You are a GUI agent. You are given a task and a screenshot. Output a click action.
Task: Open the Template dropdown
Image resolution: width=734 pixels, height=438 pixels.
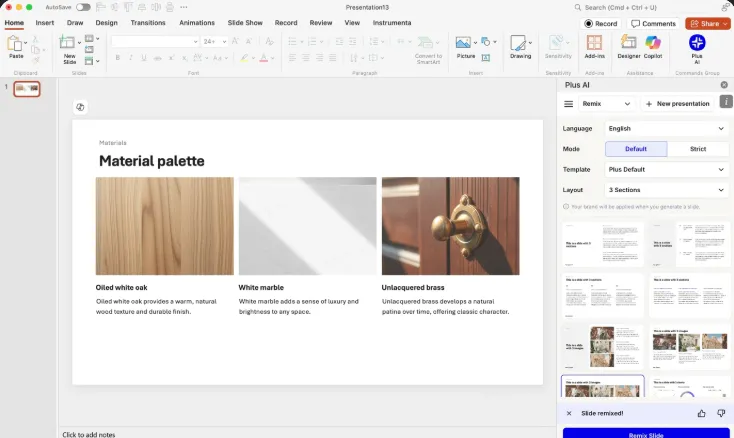(666, 169)
